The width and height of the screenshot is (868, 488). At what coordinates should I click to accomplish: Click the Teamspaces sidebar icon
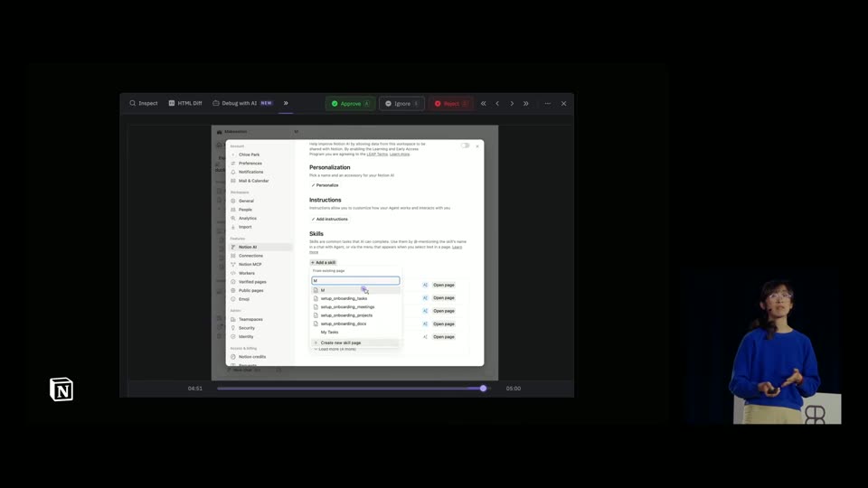[233, 319]
